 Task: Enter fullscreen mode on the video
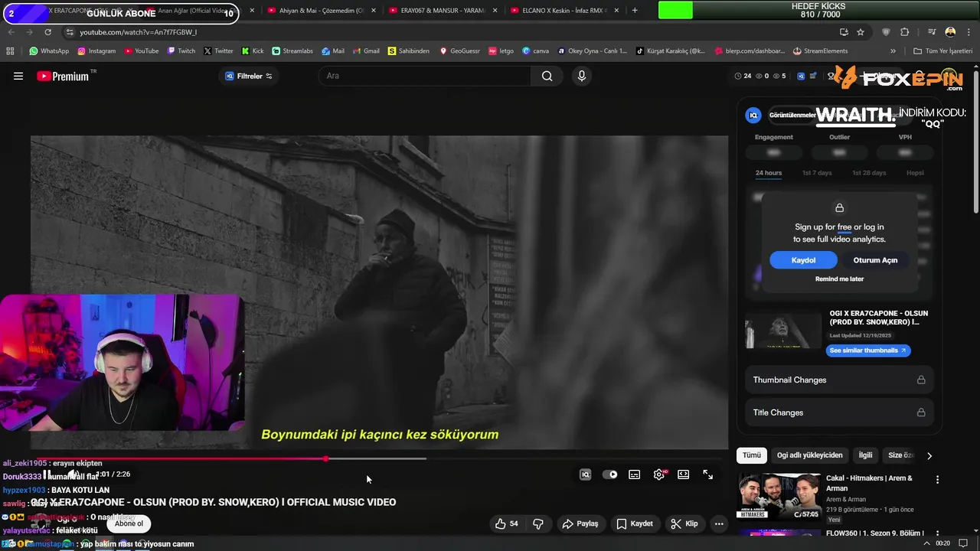tap(708, 474)
